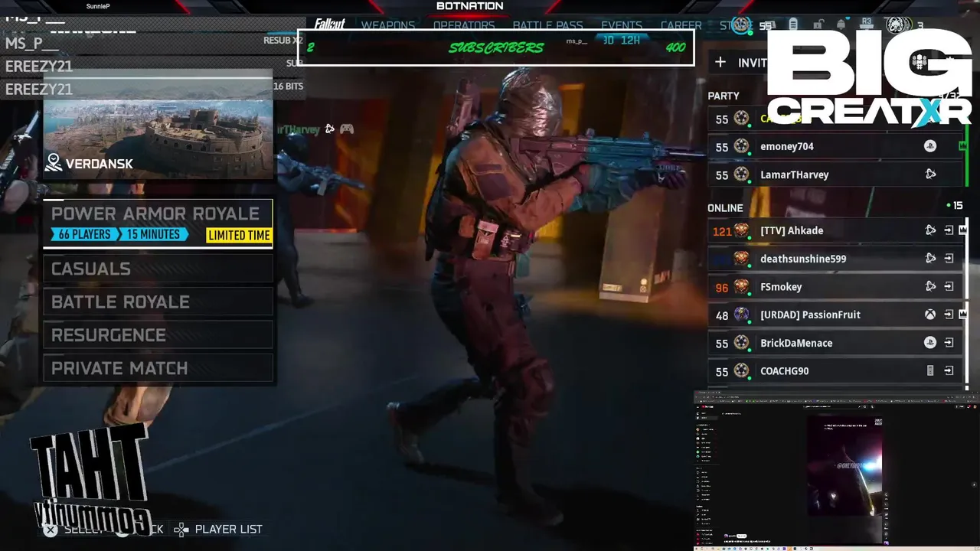Click the 15 Minutes tag
This screenshot has height=551, width=980.
coord(154,234)
